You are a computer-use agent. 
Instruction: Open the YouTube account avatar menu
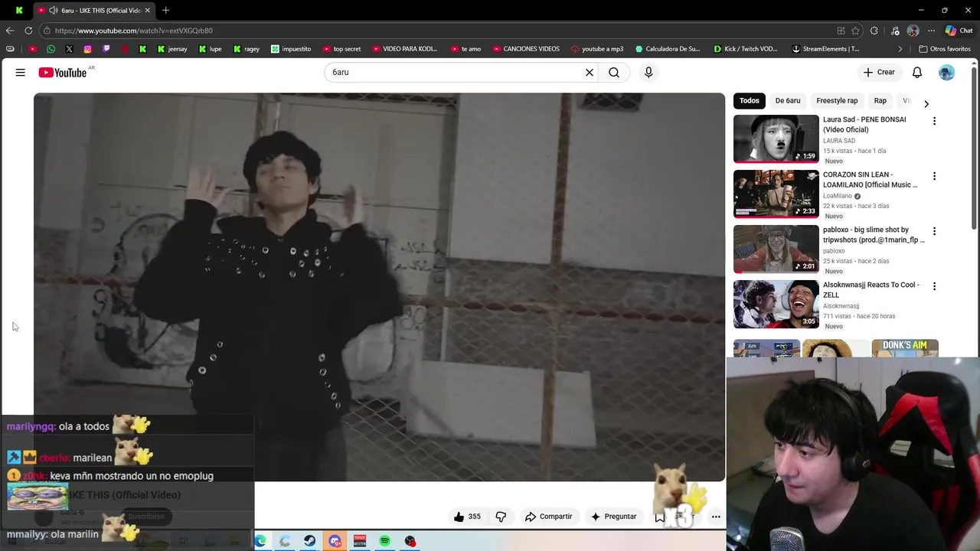pyautogui.click(x=947, y=72)
